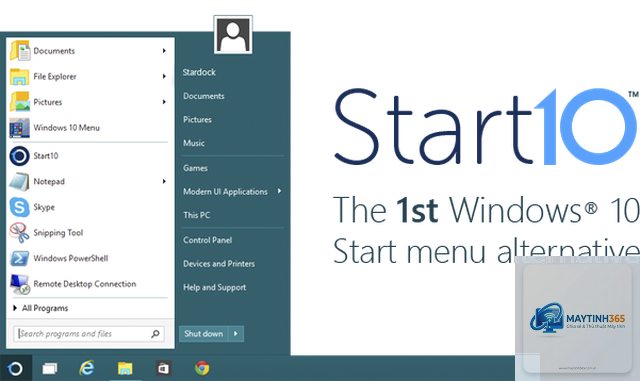
Task: Click the search magnifier icon
Action: point(156,334)
